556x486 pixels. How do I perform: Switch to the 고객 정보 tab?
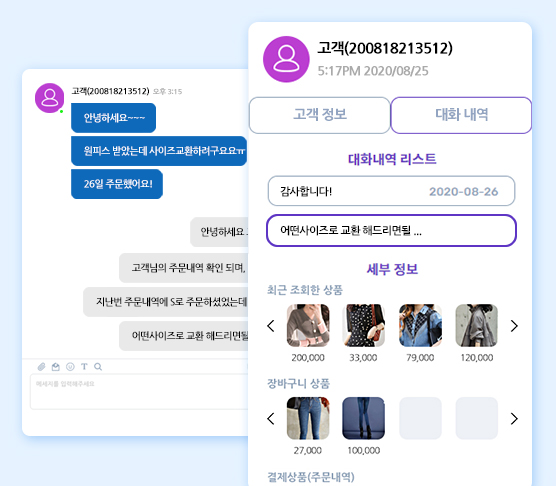click(x=319, y=115)
